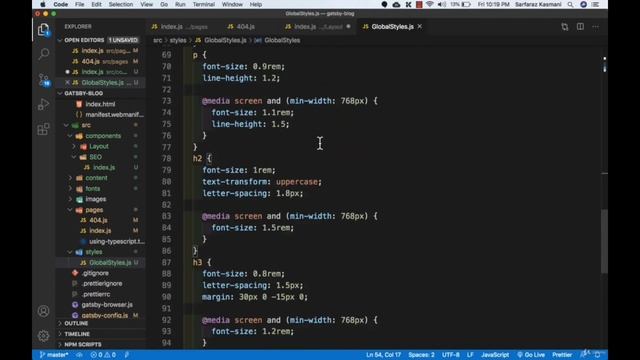
Task: Click the Wi-Fi icon in menu bar
Action: tap(429, 4)
